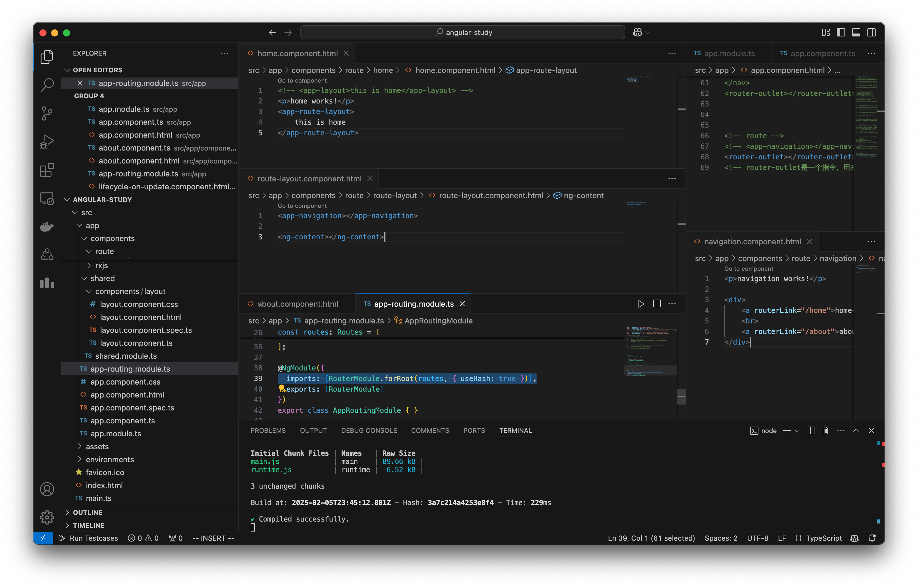918x588 pixels.
Task: Open new terminal launch profile dropdown
Action: [797, 431]
